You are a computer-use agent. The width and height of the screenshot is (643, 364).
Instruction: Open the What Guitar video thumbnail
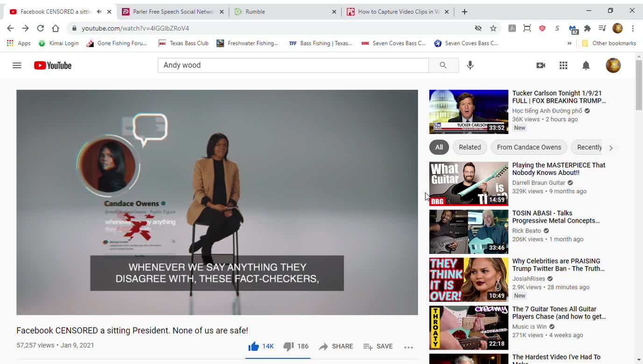click(x=469, y=184)
